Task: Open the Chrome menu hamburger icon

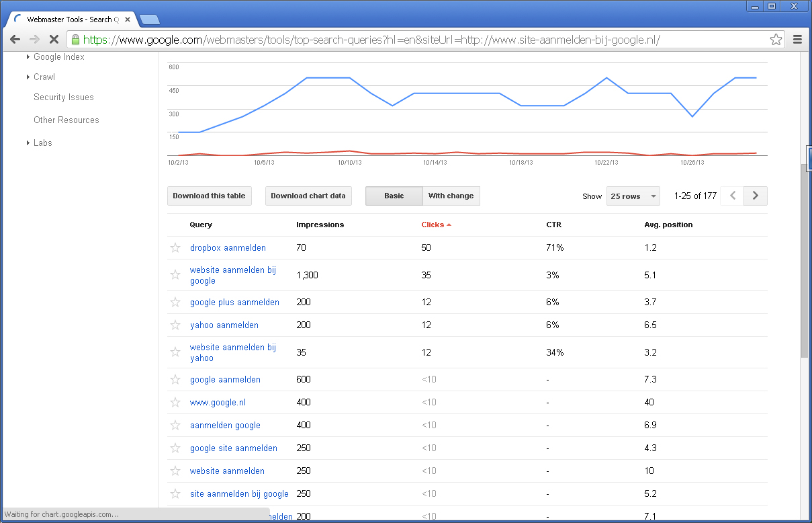Action: pyautogui.click(x=798, y=39)
